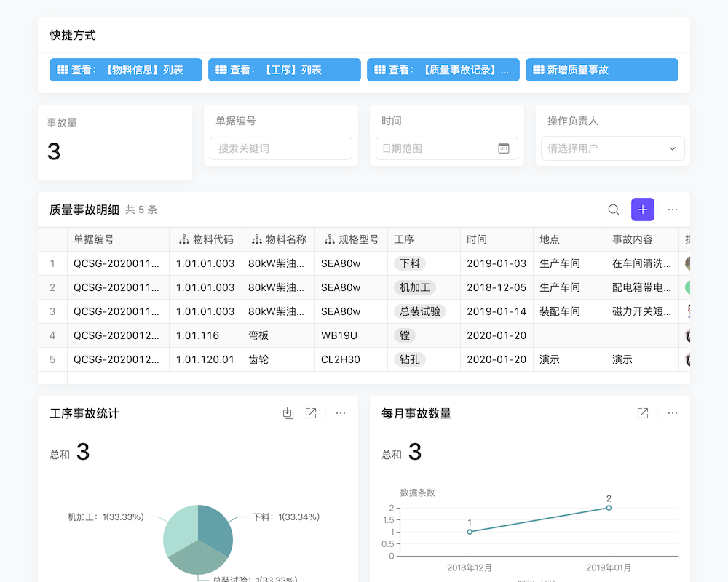Click 新增质量事故 button
This screenshot has height=582, width=728.
(602, 70)
